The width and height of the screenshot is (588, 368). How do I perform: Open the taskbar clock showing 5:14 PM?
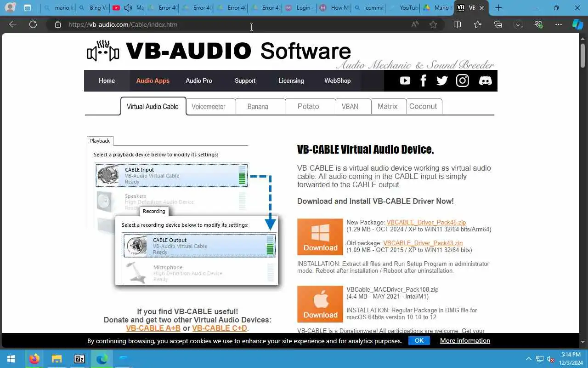click(570, 359)
